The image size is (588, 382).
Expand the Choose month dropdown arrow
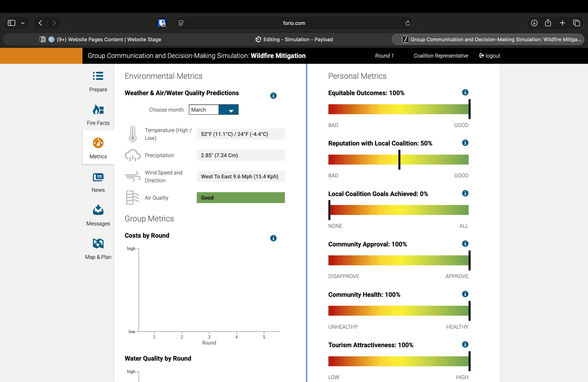(231, 110)
